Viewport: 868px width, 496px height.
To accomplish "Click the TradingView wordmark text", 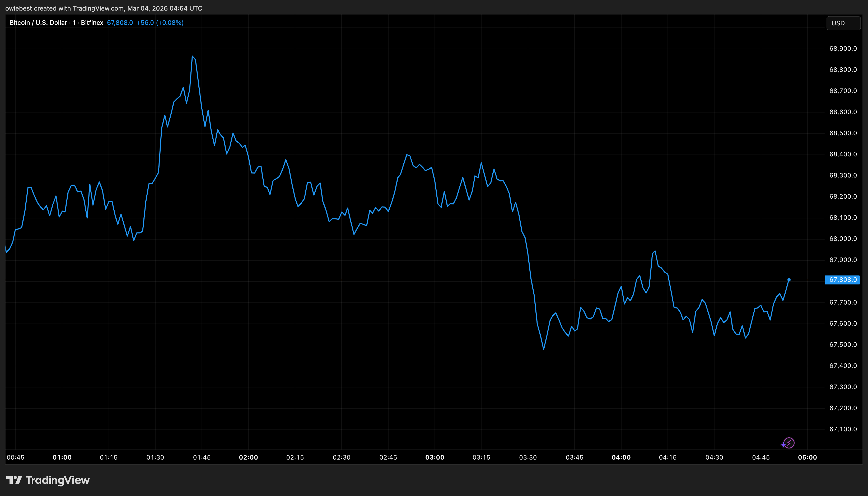I will pos(58,480).
